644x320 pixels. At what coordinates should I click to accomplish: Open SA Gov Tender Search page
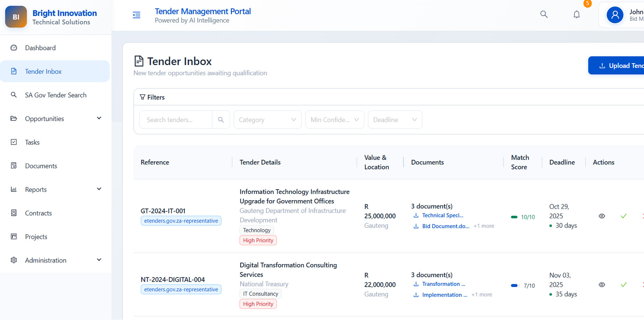pos(55,95)
